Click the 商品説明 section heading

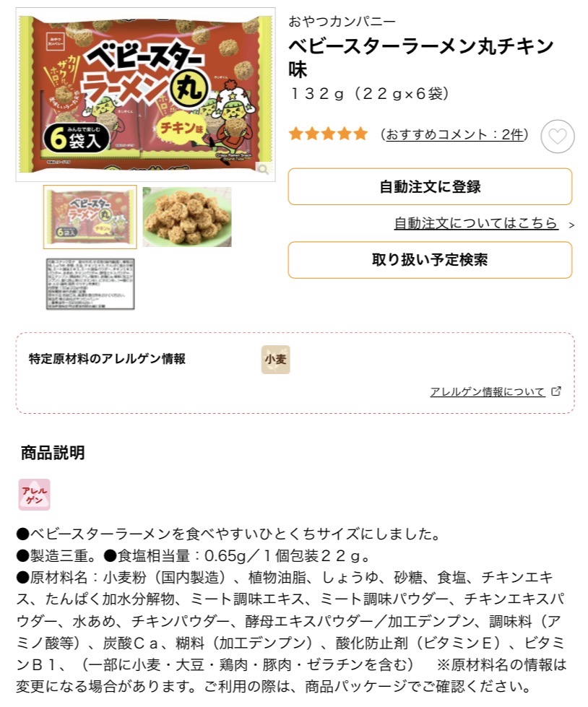pyautogui.click(x=53, y=453)
